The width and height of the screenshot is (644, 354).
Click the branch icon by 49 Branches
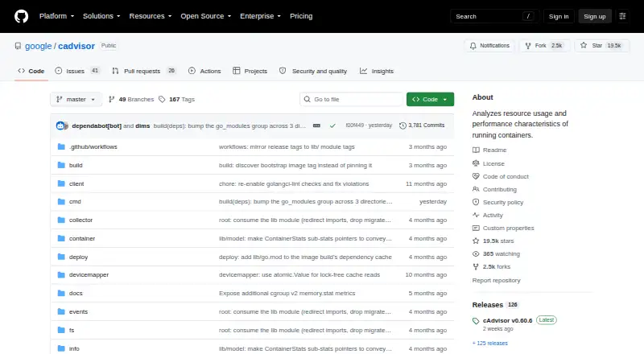coord(111,100)
